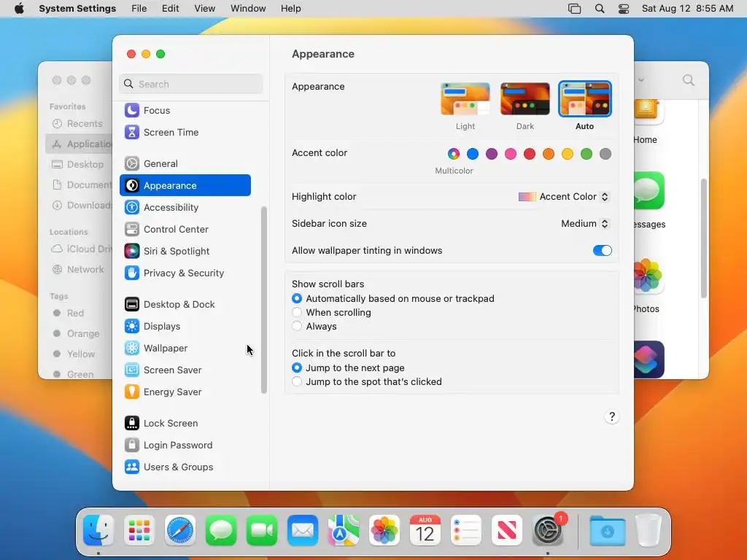747x560 pixels.
Task: Click the settings Search field
Action: [x=190, y=85]
